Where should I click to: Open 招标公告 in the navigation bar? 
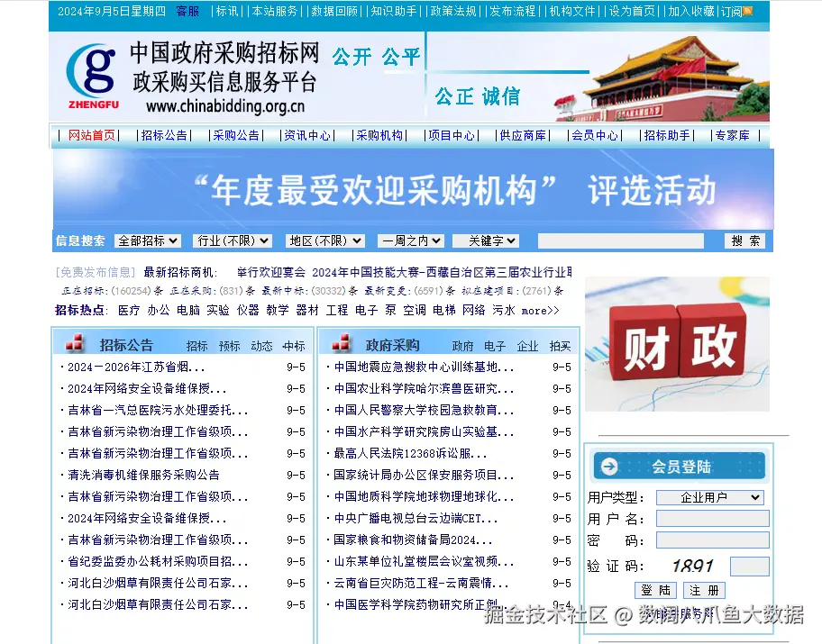point(164,135)
